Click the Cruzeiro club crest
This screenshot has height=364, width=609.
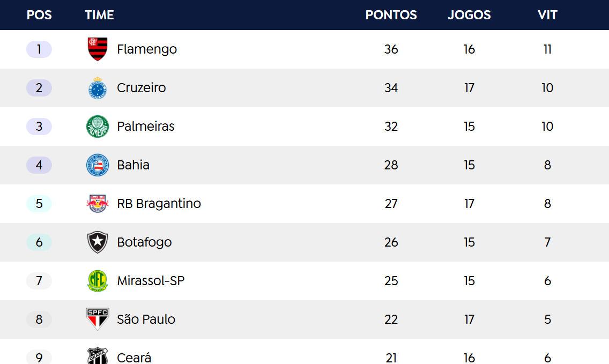(98, 88)
